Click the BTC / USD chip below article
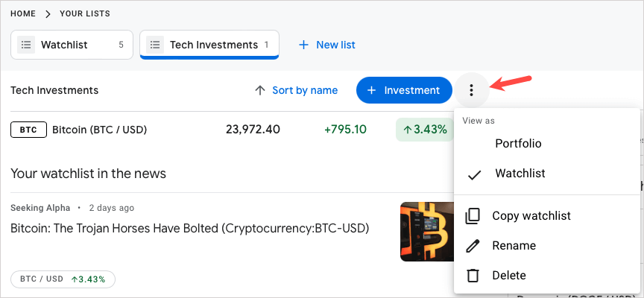The height and width of the screenshot is (298, 644). (63, 279)
